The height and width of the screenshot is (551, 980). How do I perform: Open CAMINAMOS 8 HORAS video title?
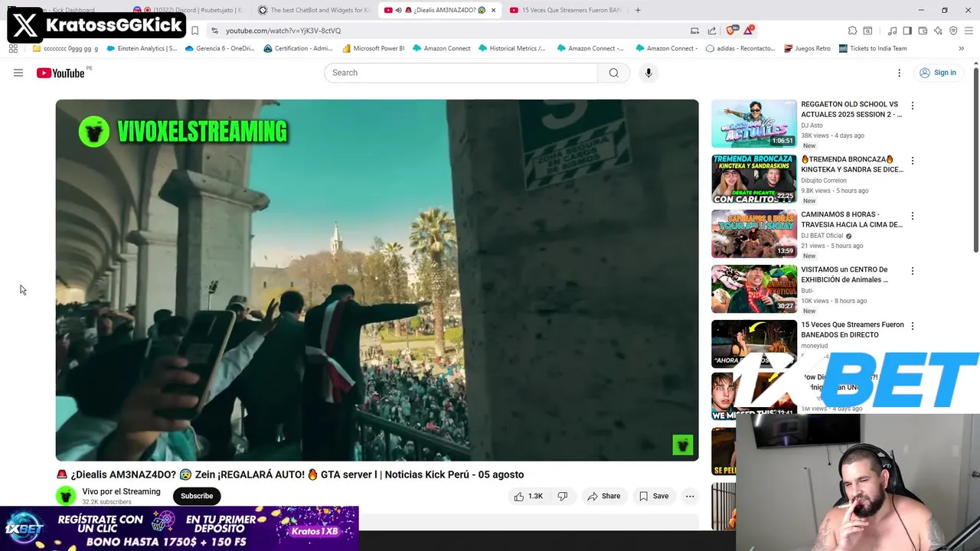tap(851, 220)
